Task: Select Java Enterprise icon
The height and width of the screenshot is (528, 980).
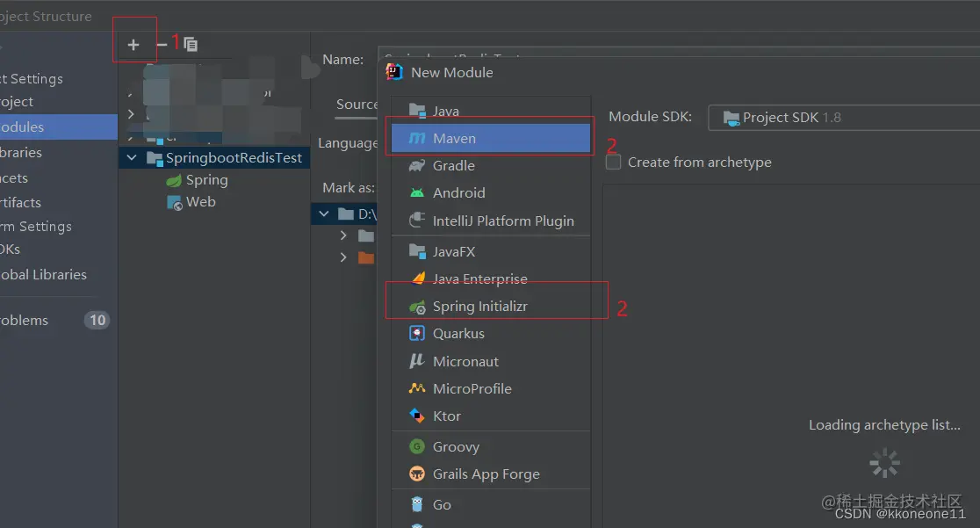Action: 418,278
